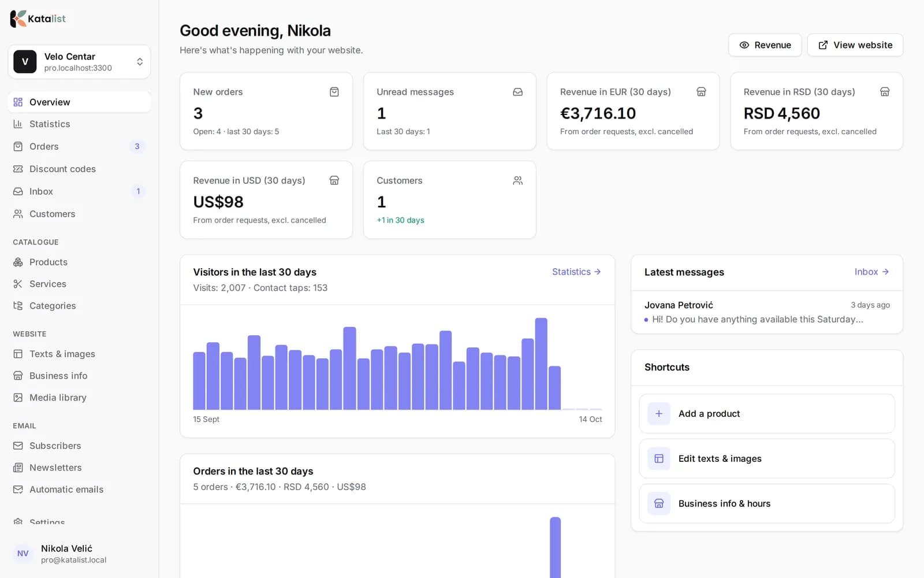924x578 pixels.
Task: Click the Categories tree icon
Action: [x=18, y=306]
